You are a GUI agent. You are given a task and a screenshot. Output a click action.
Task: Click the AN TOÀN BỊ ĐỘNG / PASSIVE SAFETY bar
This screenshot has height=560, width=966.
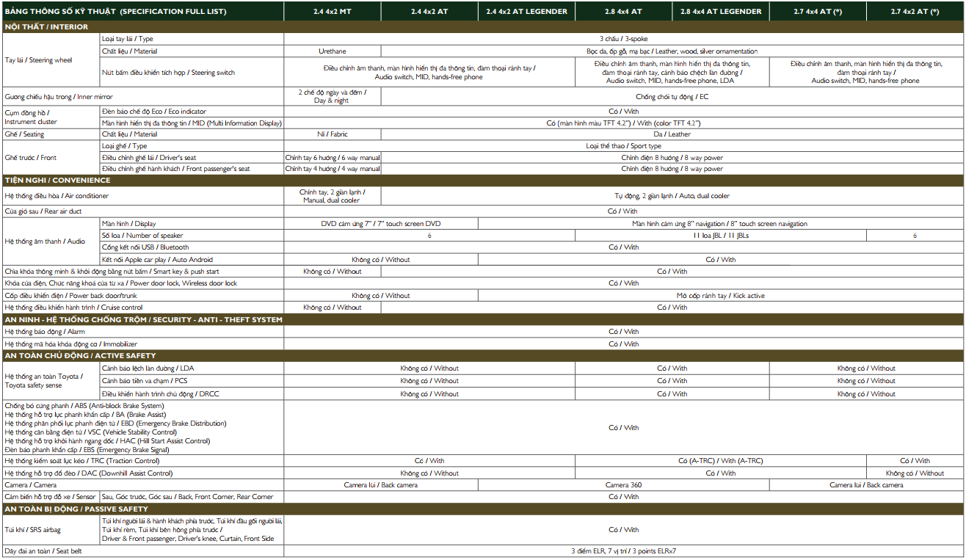[483, 509]
